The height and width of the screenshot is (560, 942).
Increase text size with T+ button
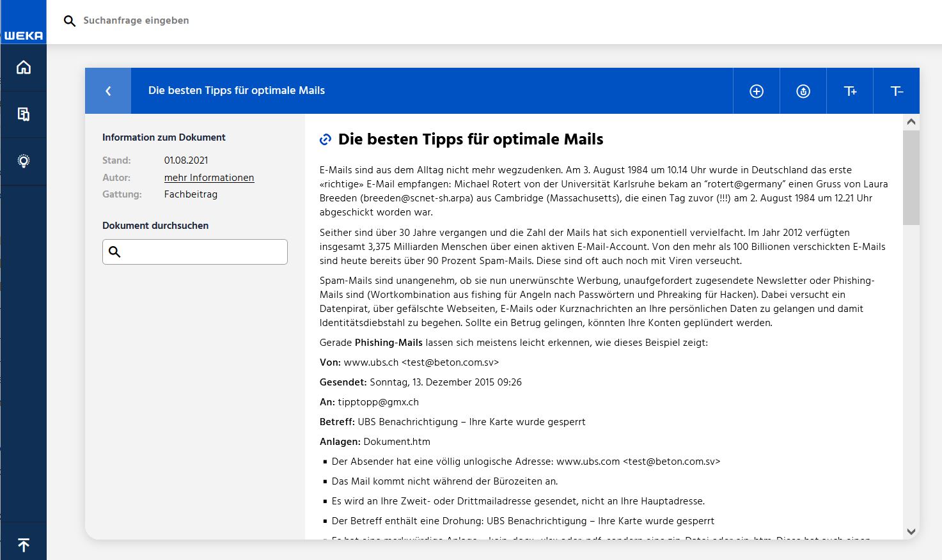pyautogui.click(x=850, y=91)
